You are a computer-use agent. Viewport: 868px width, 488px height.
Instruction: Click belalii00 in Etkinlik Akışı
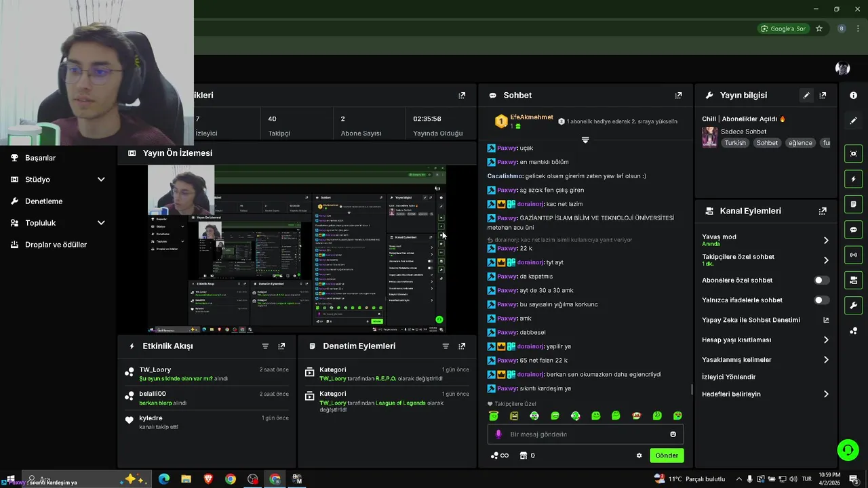tap(153, 394)
